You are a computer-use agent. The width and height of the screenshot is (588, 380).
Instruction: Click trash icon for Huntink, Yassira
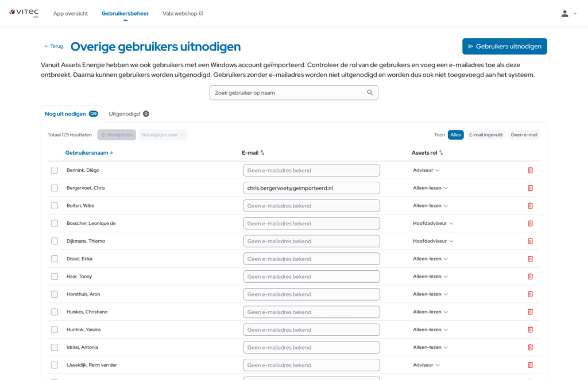pos(530,330)
